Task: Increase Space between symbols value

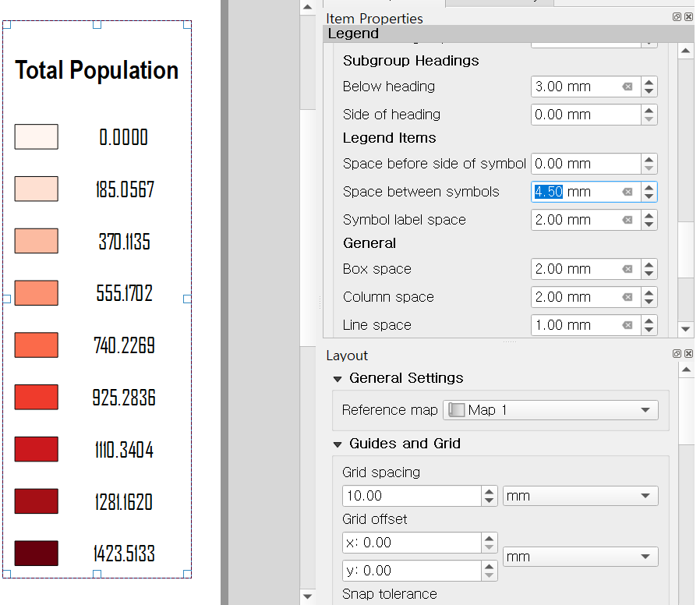Action: click(x=649, y=188)
